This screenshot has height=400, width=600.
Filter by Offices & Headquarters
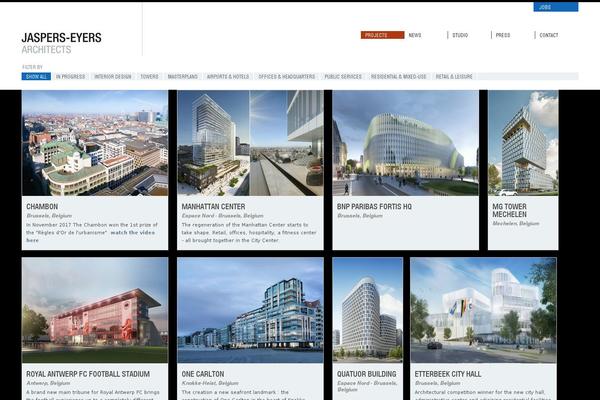point(287,77)
